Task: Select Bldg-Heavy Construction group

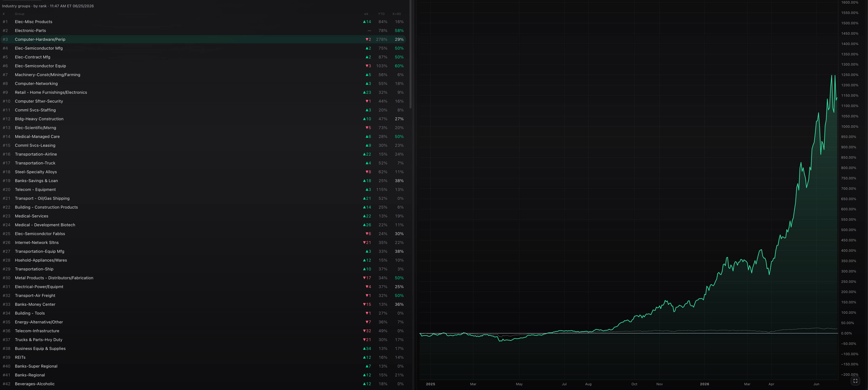Action: tap(203, 119)
